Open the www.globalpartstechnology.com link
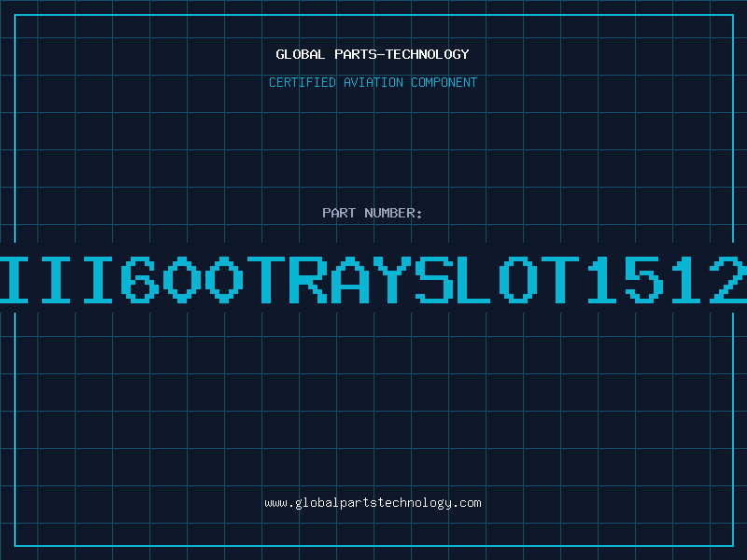This screenshot has height=560, width=747. click(x=373, y=503)
